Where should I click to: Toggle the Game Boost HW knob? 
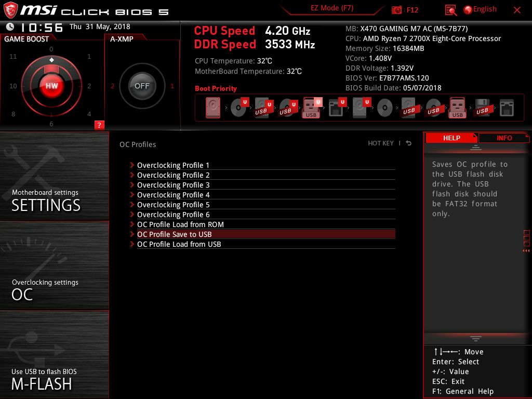[51, 86]
